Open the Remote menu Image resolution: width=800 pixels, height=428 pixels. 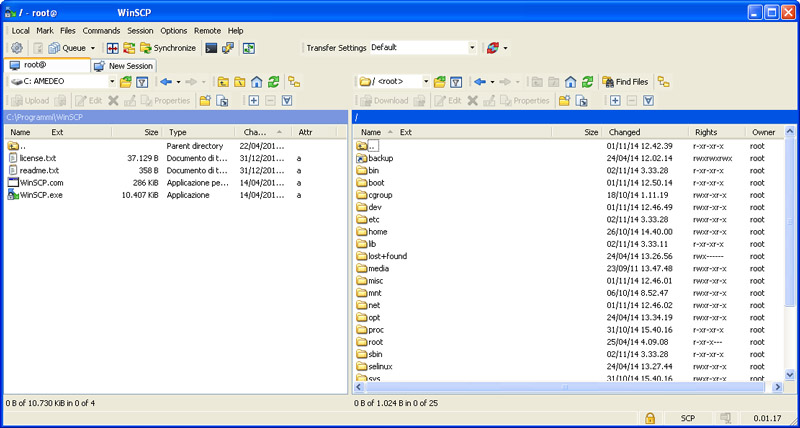[x=207, y=31]
